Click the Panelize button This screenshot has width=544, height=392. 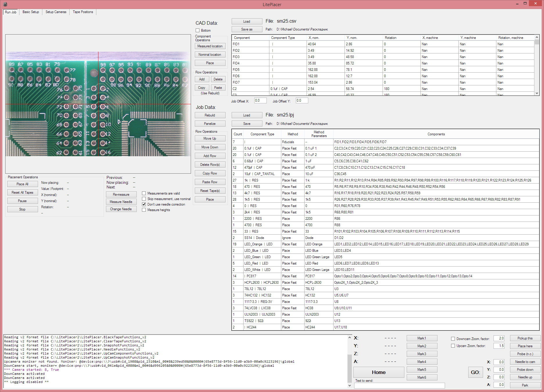click(x=210, y=124)
